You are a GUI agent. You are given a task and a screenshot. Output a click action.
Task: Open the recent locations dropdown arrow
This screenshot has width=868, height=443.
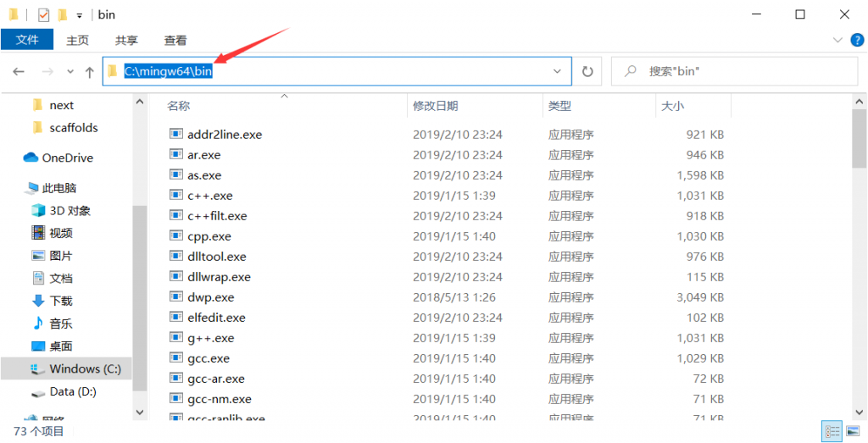coord(70,72)
